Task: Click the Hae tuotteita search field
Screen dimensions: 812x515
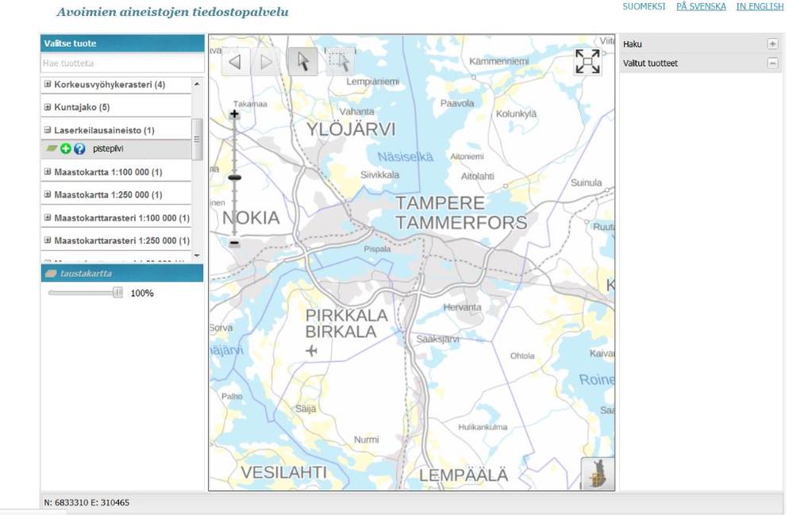Action: [122, 63]
